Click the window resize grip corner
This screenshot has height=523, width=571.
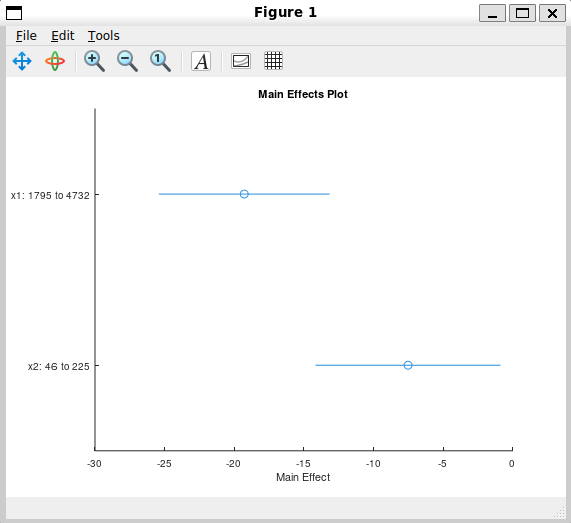[x=559, y=513]
